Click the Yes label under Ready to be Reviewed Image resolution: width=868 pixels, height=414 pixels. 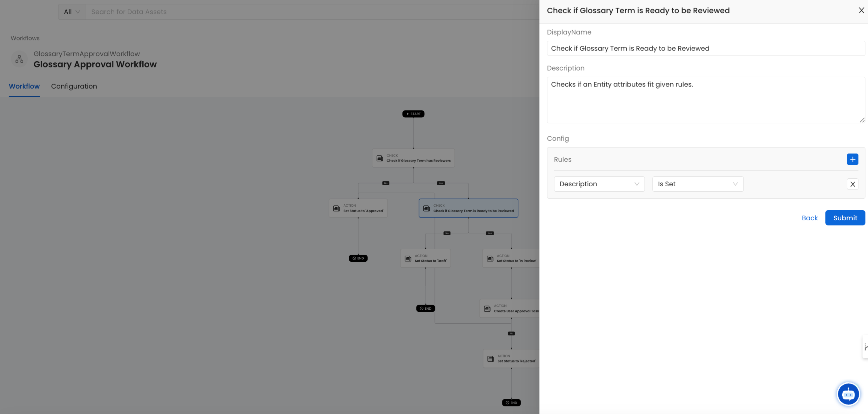point(490,233)
